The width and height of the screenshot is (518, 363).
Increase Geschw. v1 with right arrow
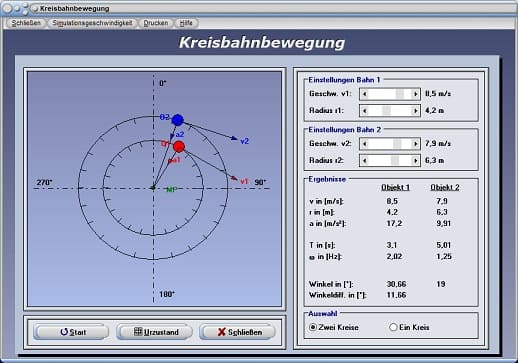tap(415, 94)
